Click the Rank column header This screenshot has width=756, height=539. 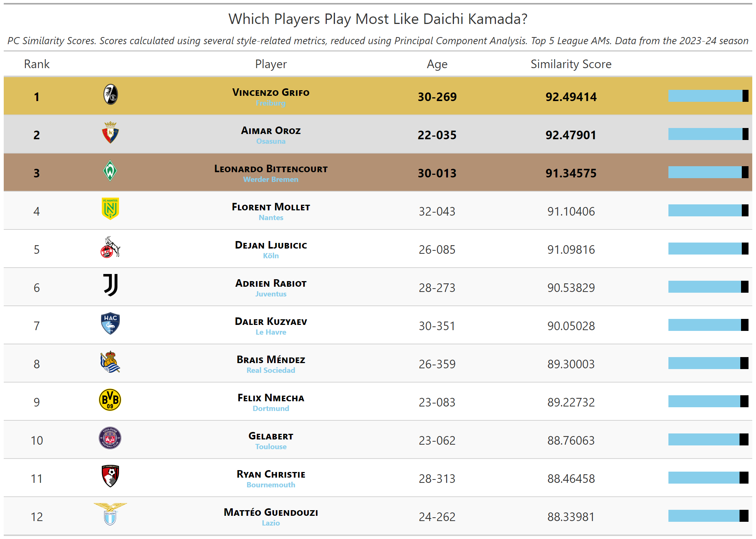click(37, 64)
